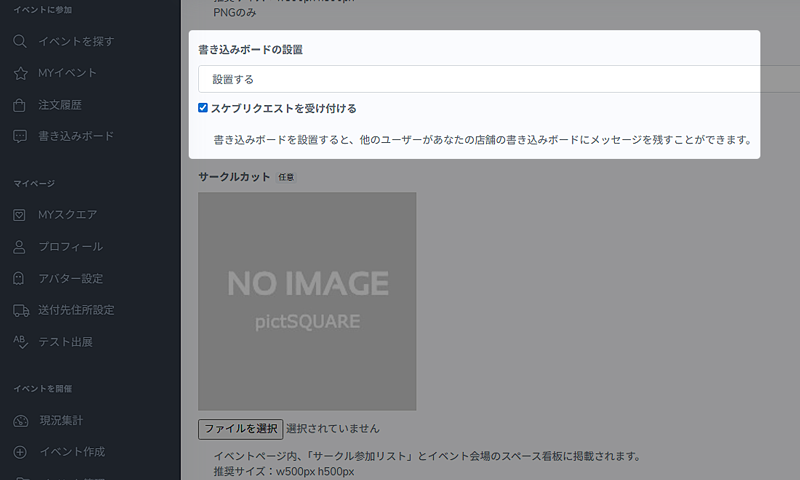Viewport: 800px width, 480px height.
Task: Click the スケブリクエストを受け付ける label text
Action: tap(283, 108)
